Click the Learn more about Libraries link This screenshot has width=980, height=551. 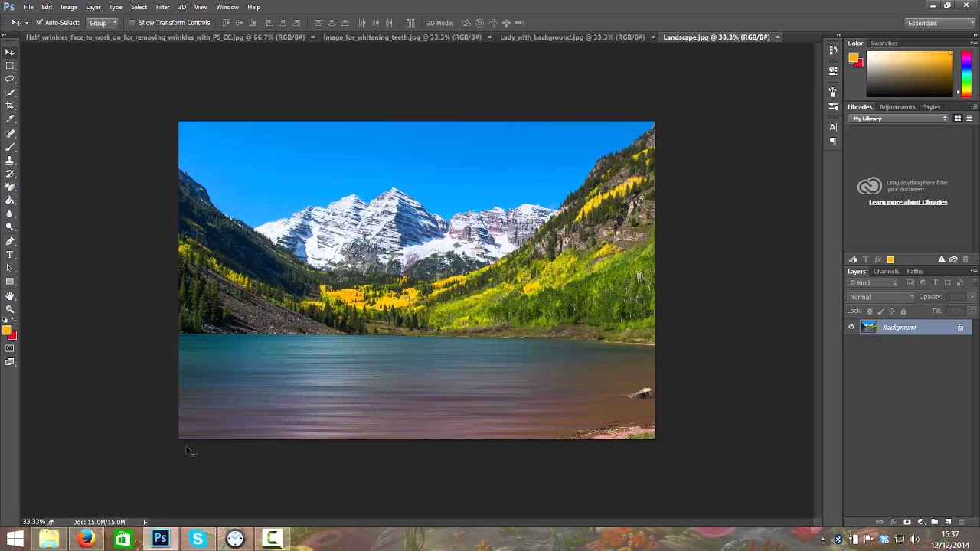click(908, 202)
